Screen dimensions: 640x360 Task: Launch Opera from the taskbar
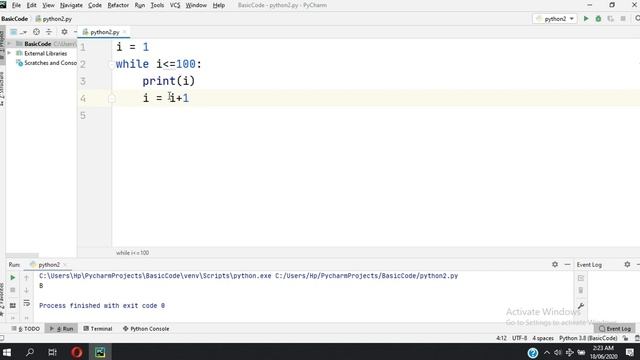point(77,352)
